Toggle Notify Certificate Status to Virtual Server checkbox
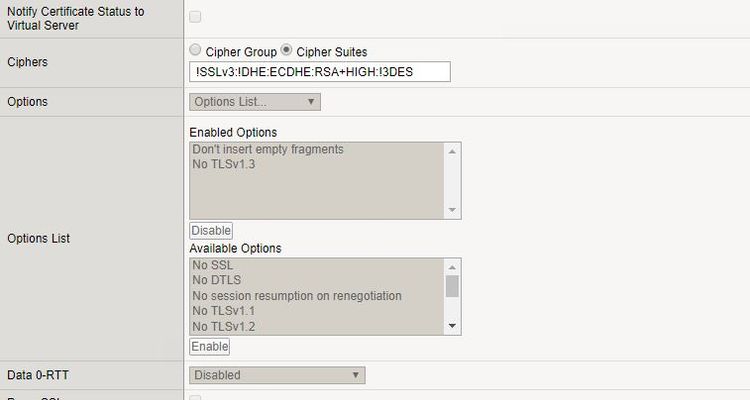 195,17
